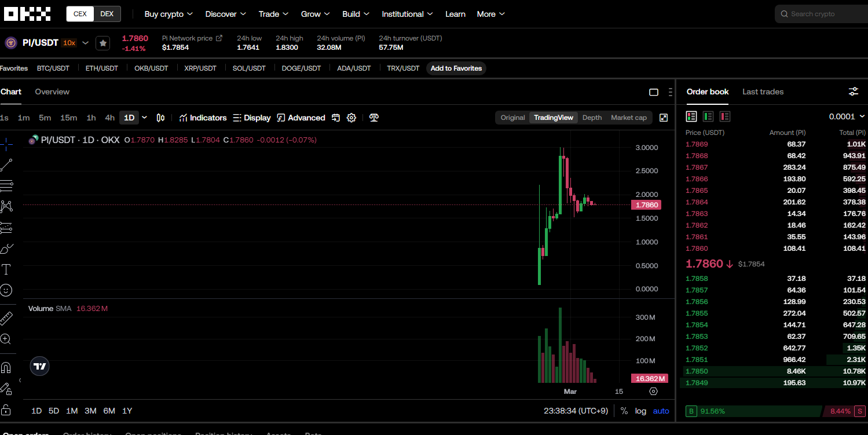This screenshot has width=868, height=435.
Task: Click the balance scale compare icon
Action: [x=374, y=118]
